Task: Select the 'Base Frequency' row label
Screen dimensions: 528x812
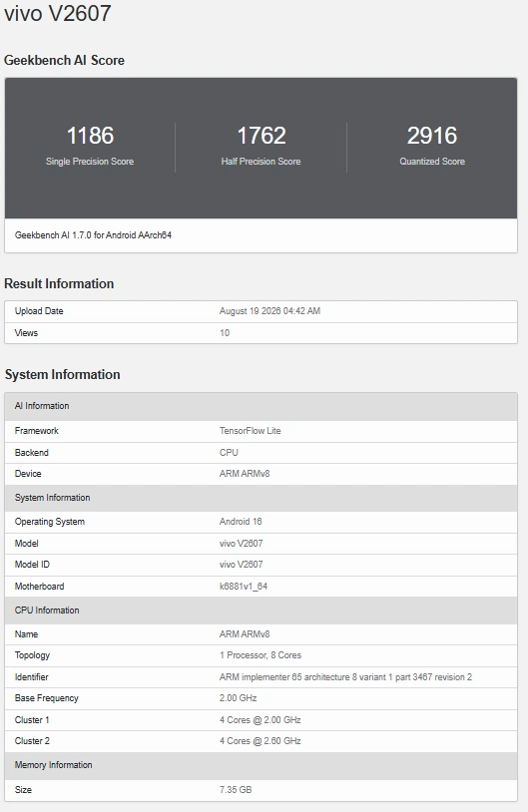Action: pos(47,698)
